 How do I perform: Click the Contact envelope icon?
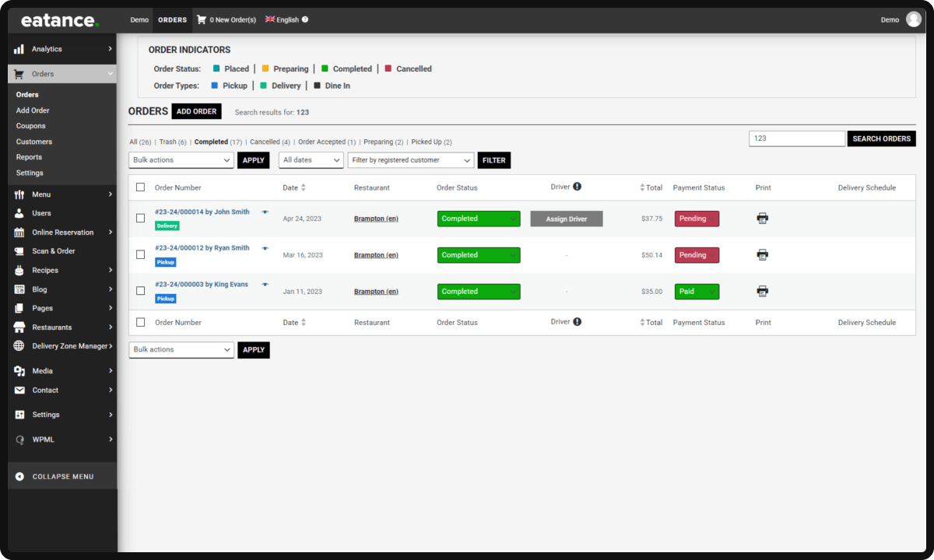(19, 390)
